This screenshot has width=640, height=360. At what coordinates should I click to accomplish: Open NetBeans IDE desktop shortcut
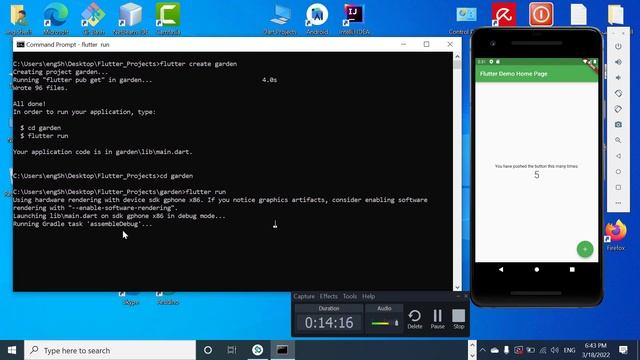pyautogui.click(x=131, y=19)
